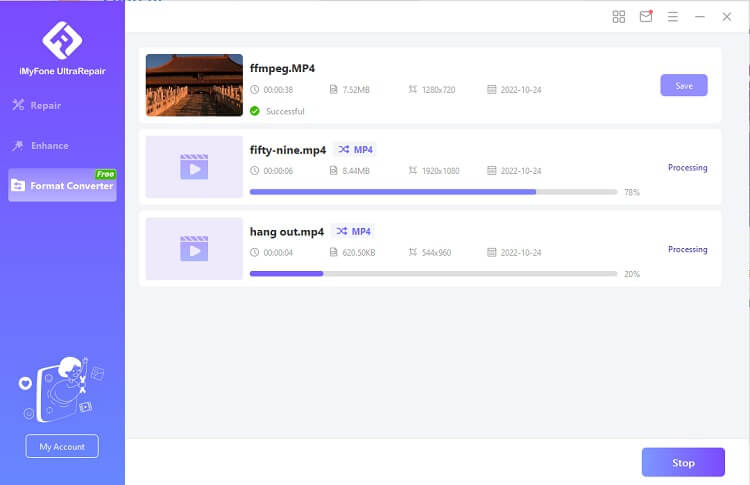Open the Repair section
This screenshot has width=750, height=485.
(x=37, y=105)
